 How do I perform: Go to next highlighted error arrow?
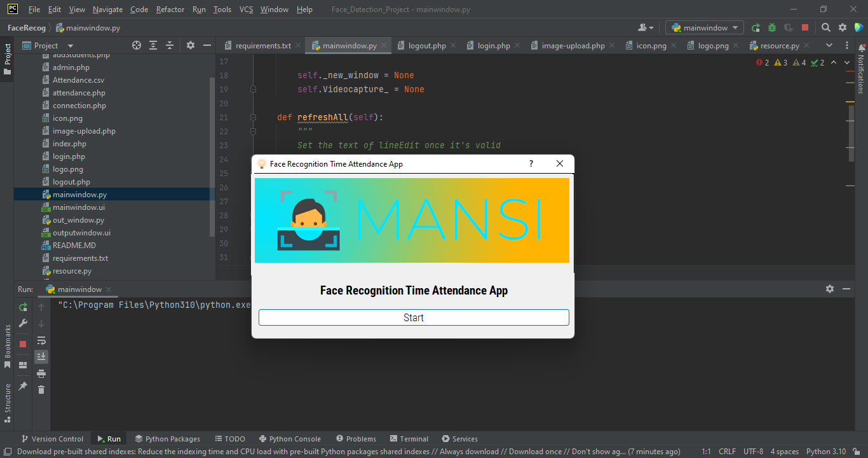(848, 62)
